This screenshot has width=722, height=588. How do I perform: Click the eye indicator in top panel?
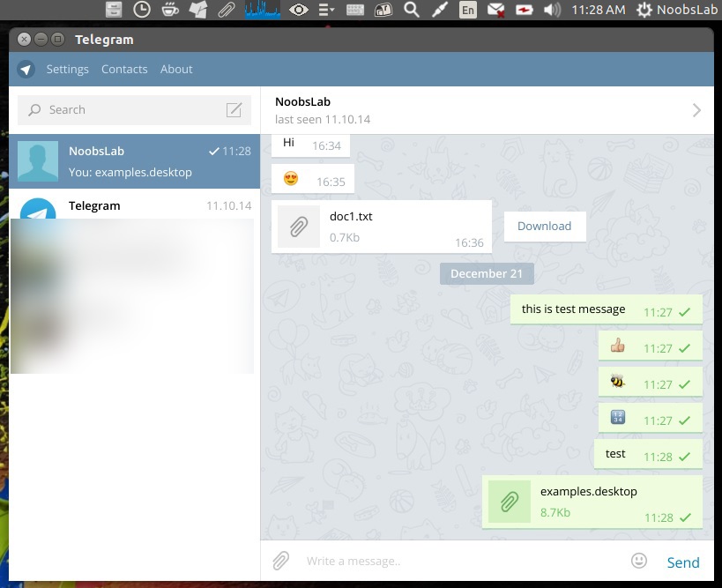click(298, 10)
